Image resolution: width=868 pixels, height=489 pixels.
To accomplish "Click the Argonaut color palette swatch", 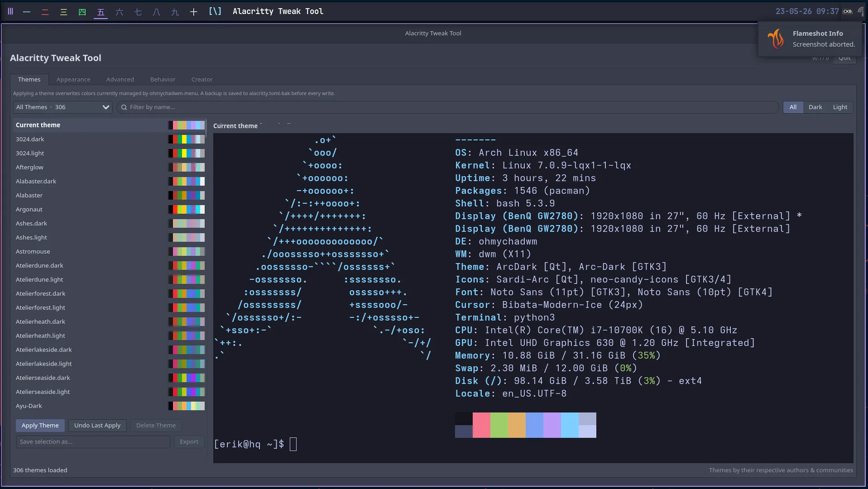I will [x=187, y=209].
